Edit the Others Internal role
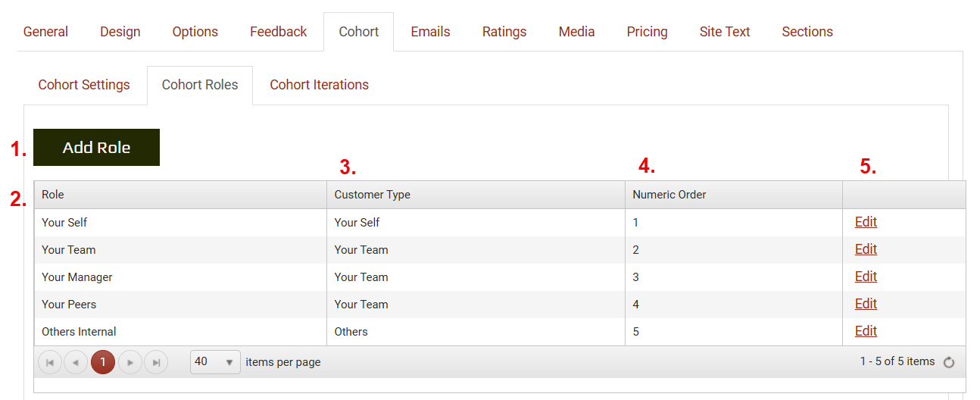Viewport: 980px width, 400px height. tap(866, 331)
